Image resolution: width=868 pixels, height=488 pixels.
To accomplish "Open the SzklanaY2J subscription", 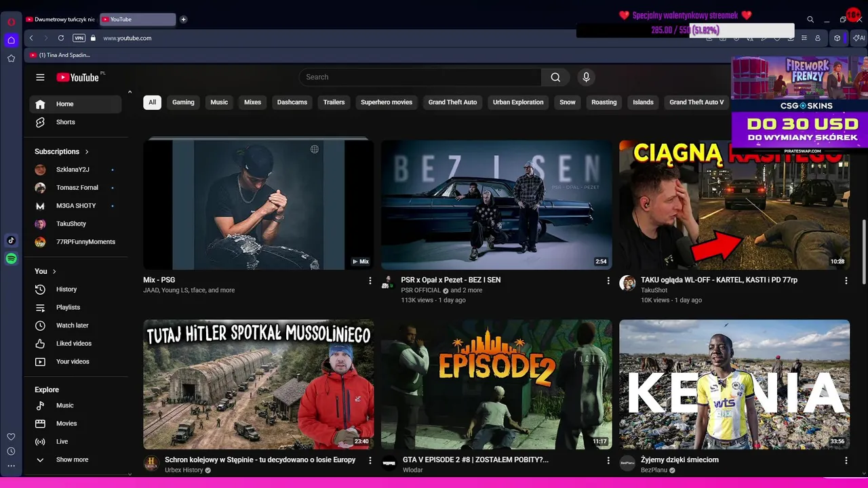I will pos(75,169).
